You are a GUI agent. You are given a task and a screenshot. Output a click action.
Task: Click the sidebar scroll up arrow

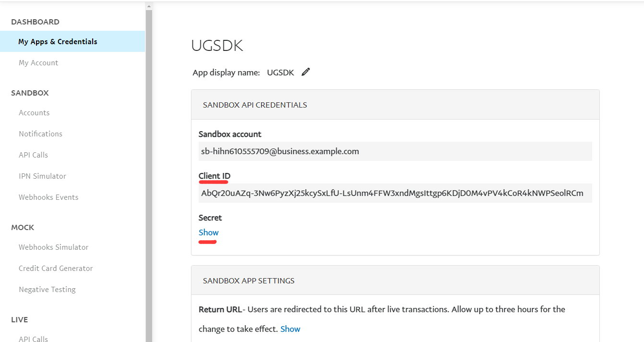pos(149,6)
